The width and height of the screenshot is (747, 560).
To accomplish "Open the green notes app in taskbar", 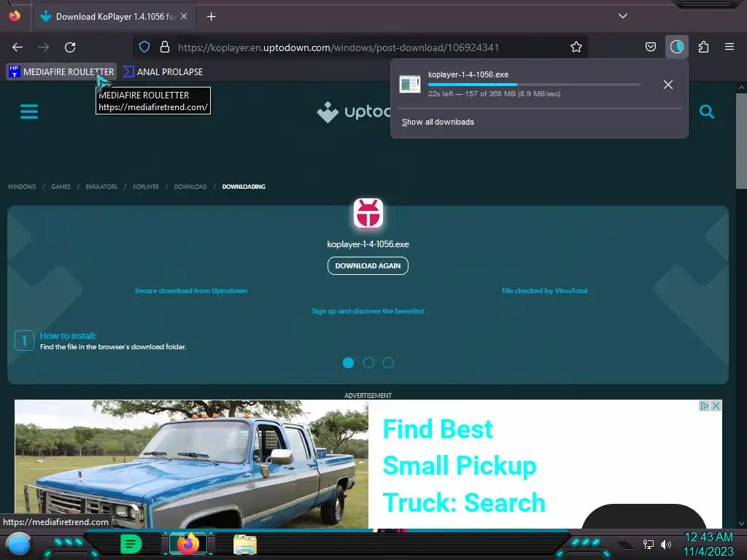I will (131, 544).
